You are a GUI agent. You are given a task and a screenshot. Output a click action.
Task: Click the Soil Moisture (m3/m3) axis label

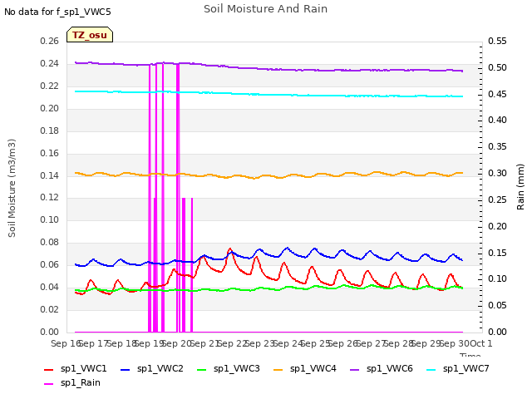point(12,188)
